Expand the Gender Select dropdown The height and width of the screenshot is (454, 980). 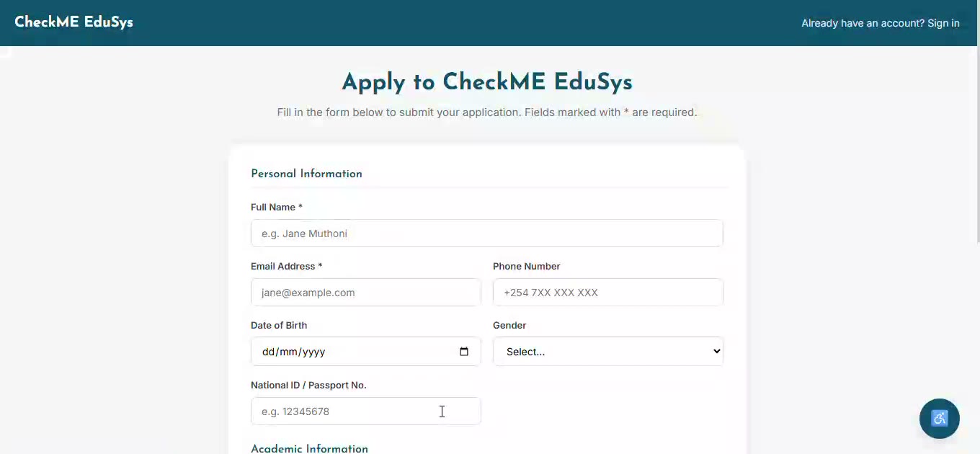(x=608, y=352)
